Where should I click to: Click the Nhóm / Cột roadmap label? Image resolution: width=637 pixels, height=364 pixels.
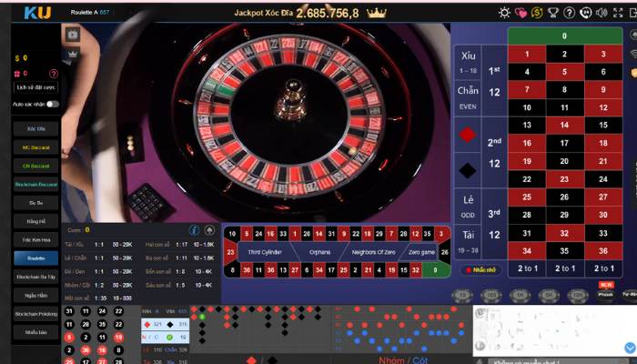tap(403, 360)
